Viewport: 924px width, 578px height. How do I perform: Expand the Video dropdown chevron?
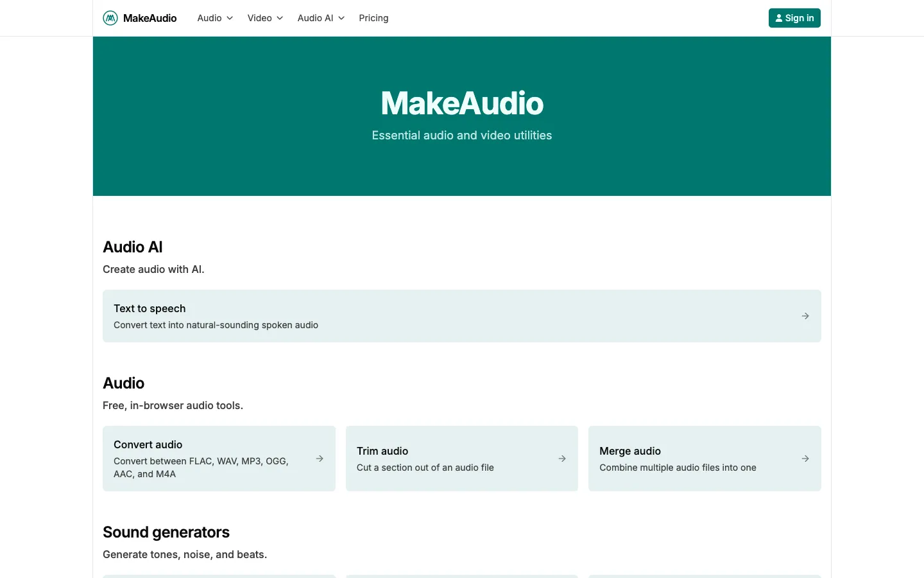point(280,18)
